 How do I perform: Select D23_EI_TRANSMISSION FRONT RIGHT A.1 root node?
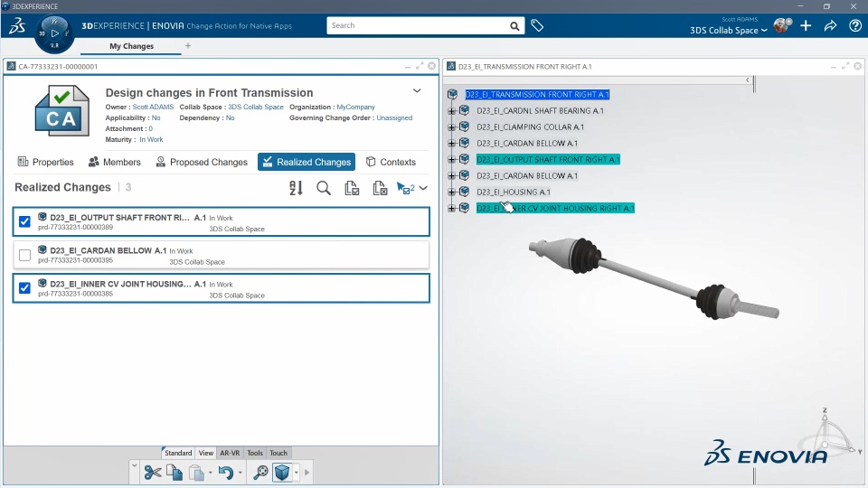point(537,95)
